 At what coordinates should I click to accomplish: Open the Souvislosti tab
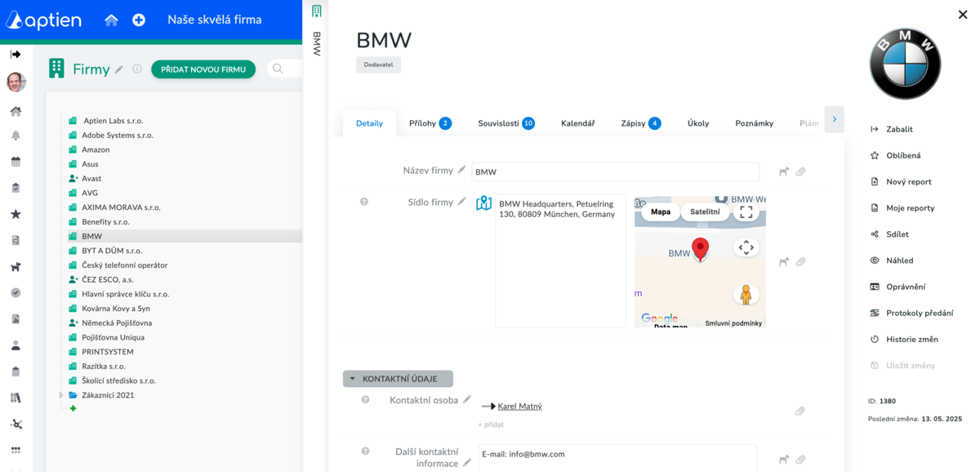point(506,123)
